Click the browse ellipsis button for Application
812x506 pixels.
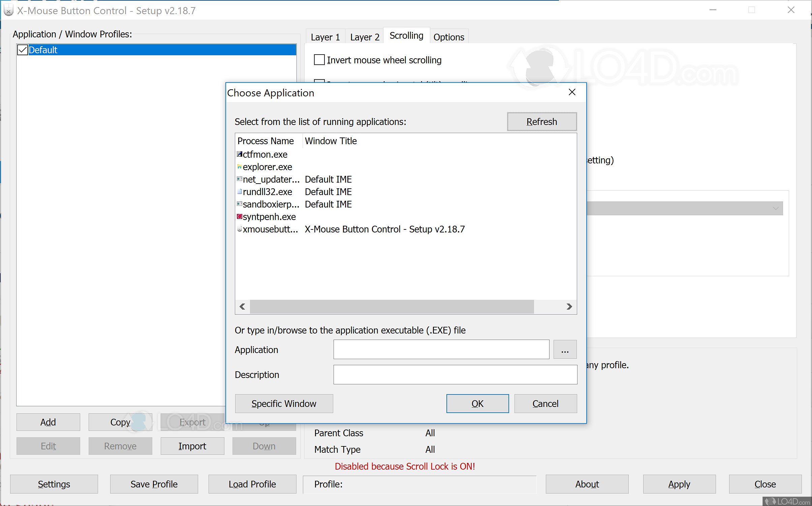(x=565, y=349)
